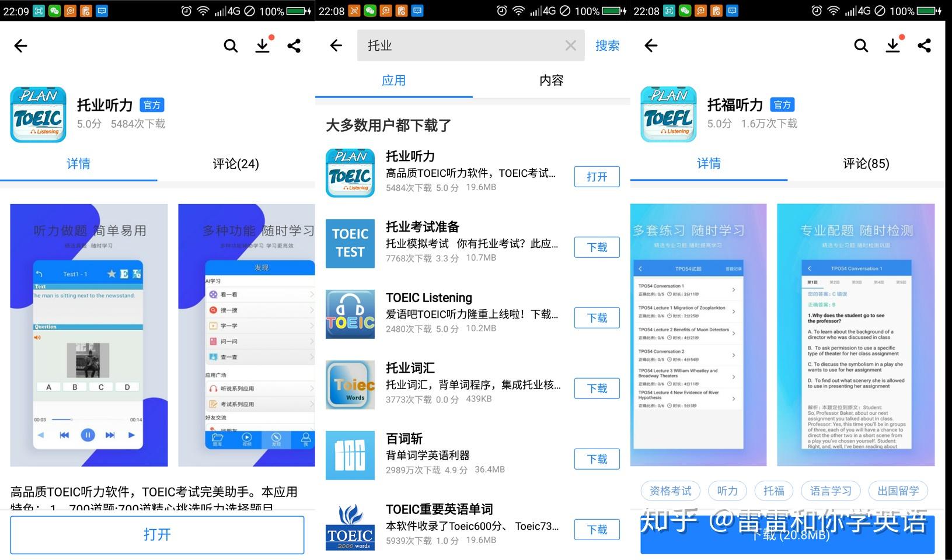Select the 托福 tag
952x560 pixels.
[x=774, y=491]
